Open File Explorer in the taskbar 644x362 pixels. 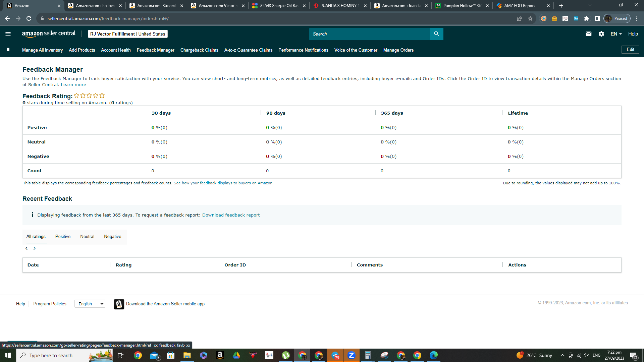[187, 355]
